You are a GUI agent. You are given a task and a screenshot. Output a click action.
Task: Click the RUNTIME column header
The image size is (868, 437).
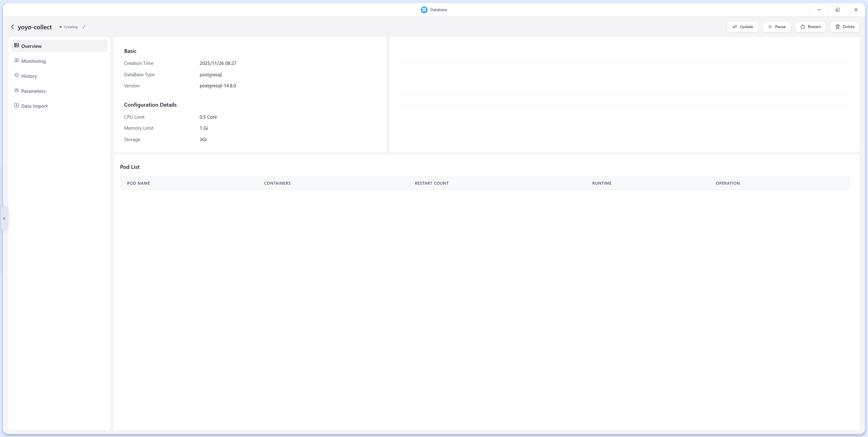[602, 183]
